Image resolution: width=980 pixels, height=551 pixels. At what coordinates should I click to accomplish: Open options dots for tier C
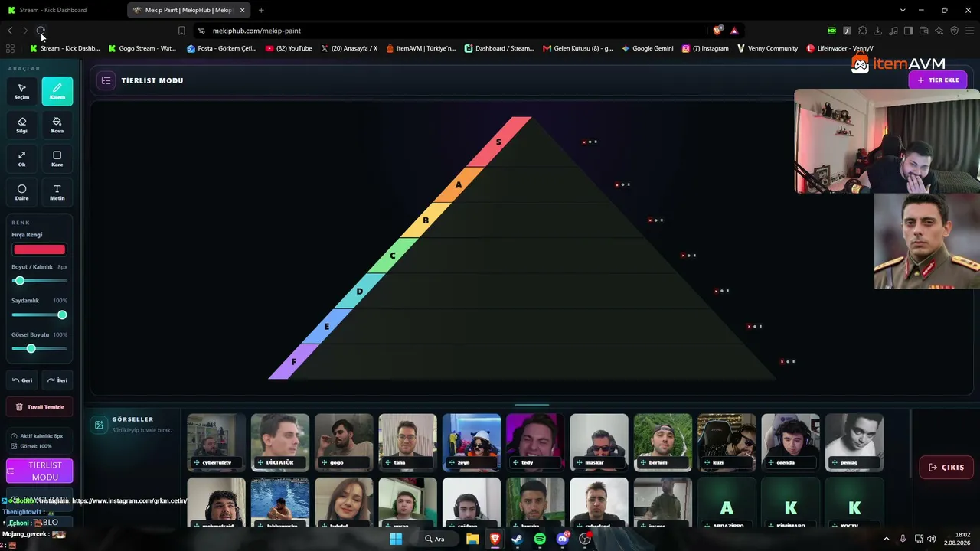689,256
